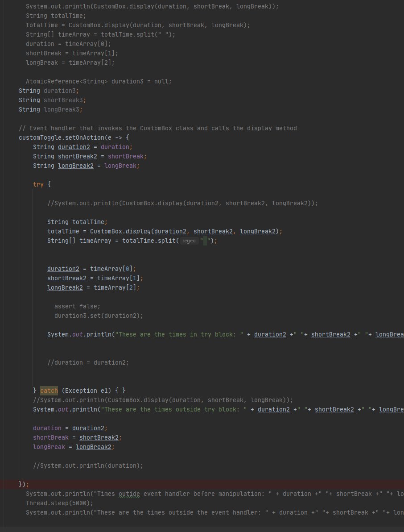Screen dimensions: 404x532
Task: Click the 'shortBreak = timeArray[1];' line
Action: 72,53
